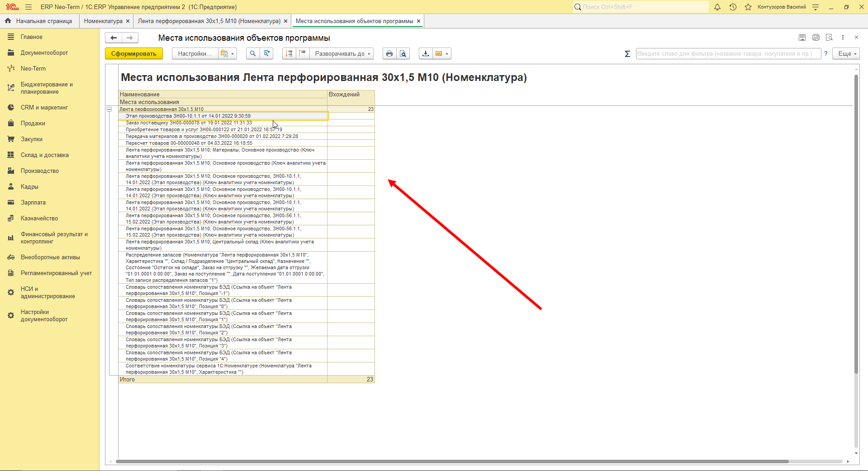Image resolution: width=868 pixels, height=471 pixels.
Task: Click the floppy disk save icon
Action: pos(802,38)
